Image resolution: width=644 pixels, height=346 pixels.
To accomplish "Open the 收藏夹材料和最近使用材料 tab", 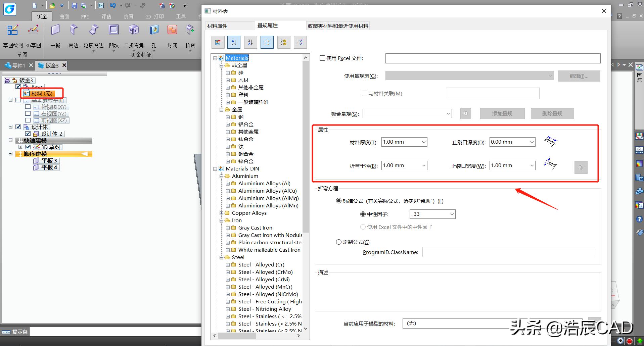I will click(x=337, y=26).
